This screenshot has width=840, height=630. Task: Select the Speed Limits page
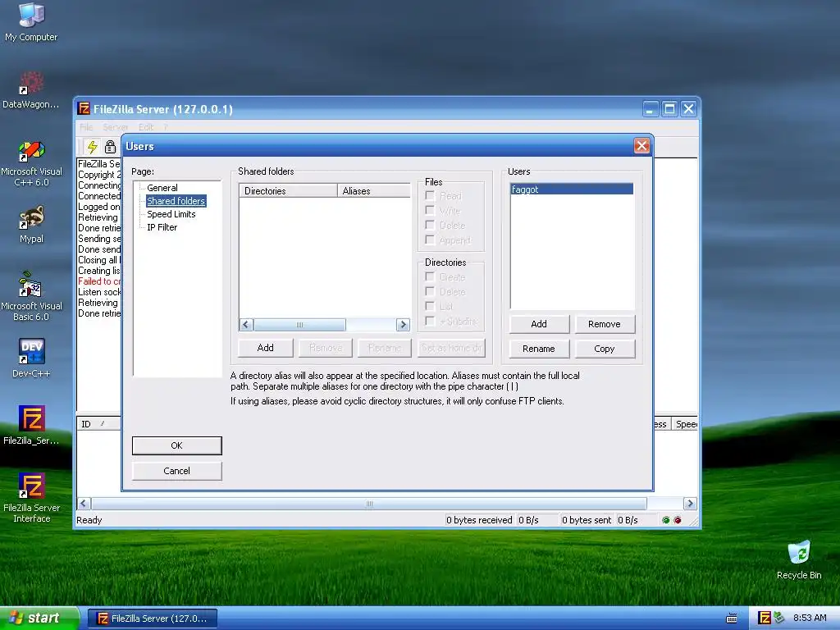click(x=171, y=214)
